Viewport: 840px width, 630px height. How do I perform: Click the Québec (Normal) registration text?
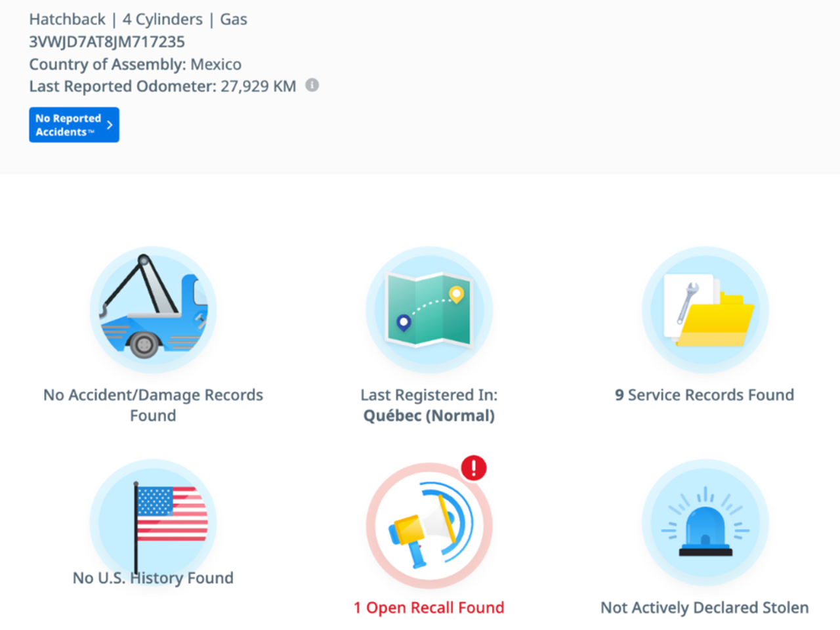[x=429, y=416]
